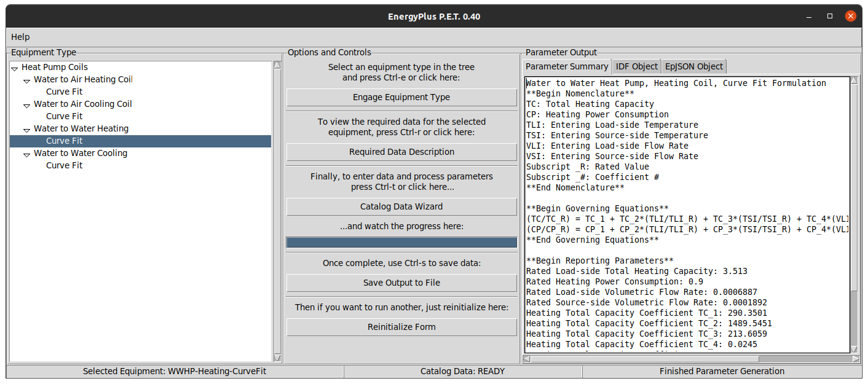Click '**Begin Reporting Parameters**' text
Image resolution: width=868 pixels, height=384 pixels.
(x=600, y=261)
